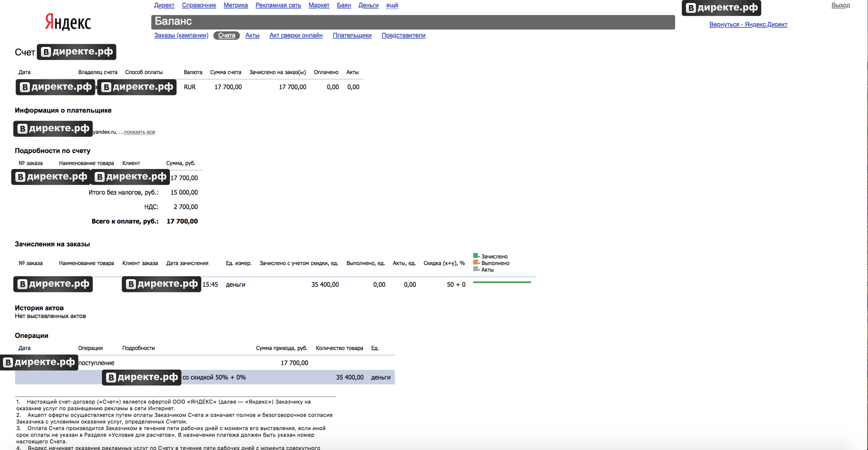Select Зачислено на заказ(ы) value 17 700,00
Image resolution: width=868 pixels, height=450 pixels.
pyautogui.click(x=292, y=87)
